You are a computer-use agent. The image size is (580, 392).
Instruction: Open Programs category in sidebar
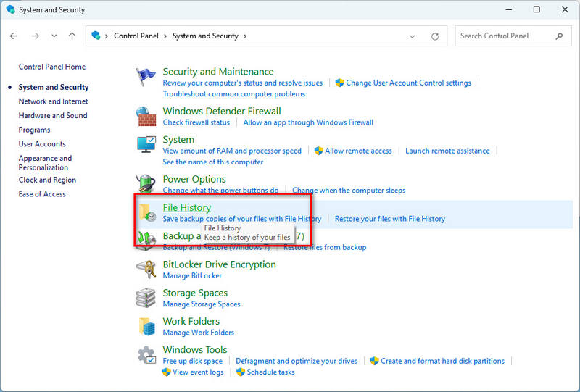pos(34,130)
